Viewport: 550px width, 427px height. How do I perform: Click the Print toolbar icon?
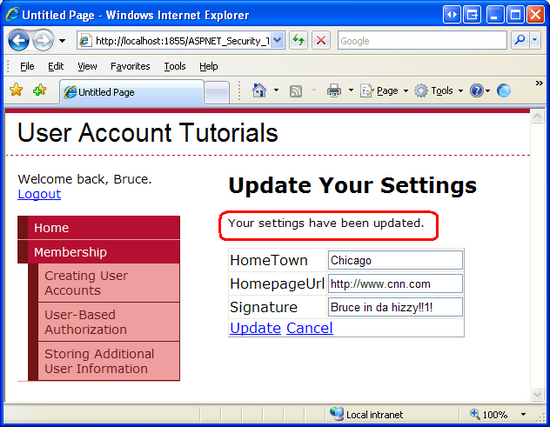[x=334, y=91]
